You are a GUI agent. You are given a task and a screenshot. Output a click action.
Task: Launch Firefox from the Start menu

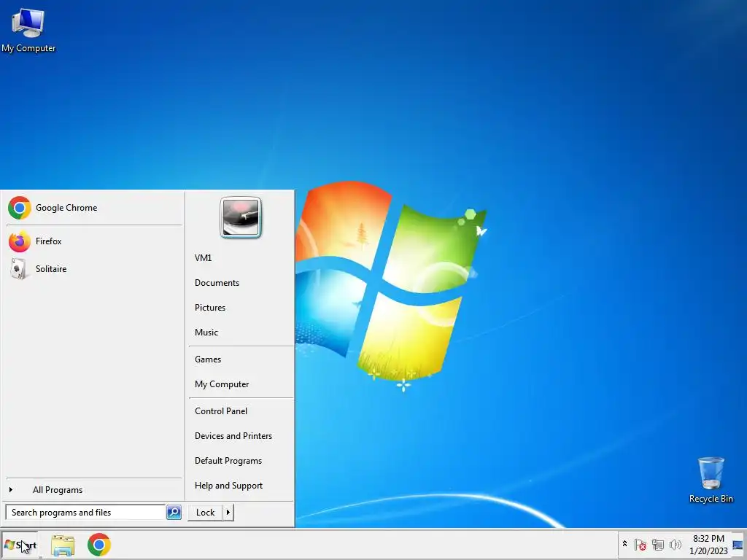[x=94, y=241]
